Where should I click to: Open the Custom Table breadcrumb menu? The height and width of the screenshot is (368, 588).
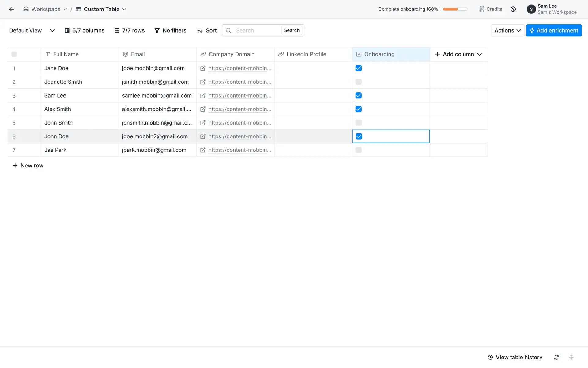pos(101,9)
